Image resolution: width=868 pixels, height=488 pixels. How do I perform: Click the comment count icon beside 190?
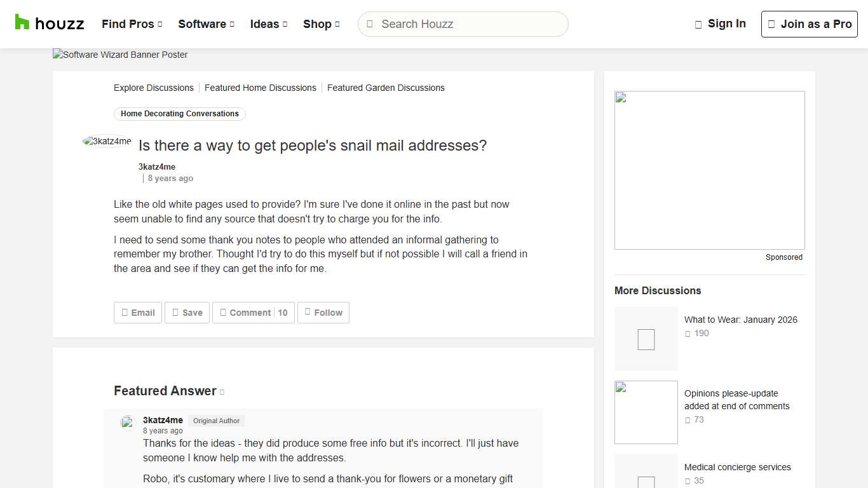[x=688, y=333]
